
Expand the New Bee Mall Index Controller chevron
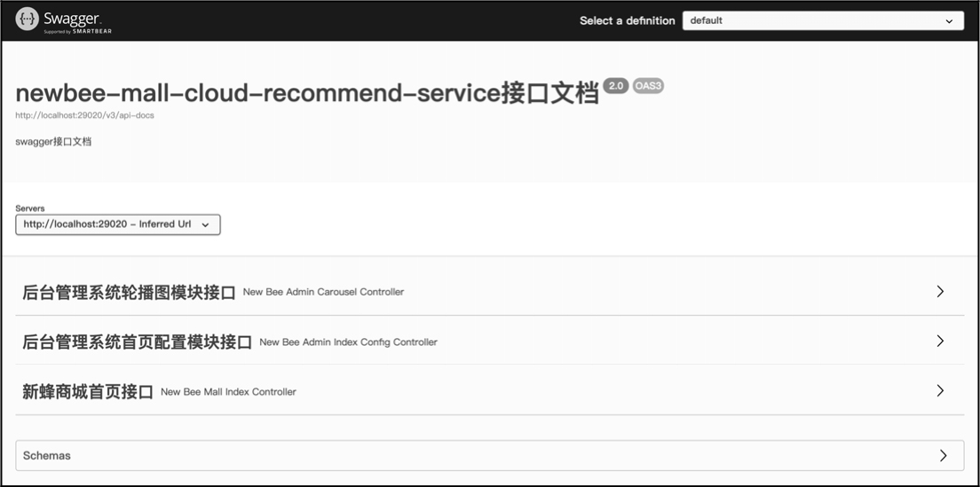[939, 391]
